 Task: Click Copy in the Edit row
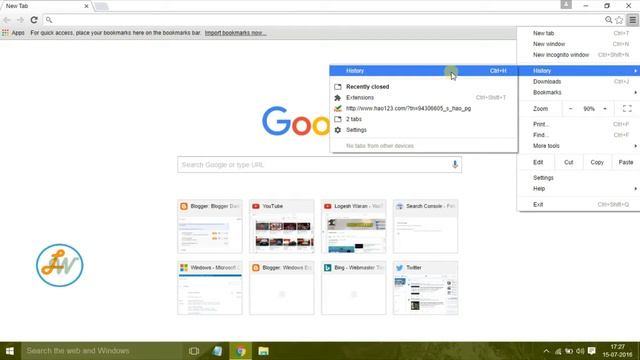pos(597,162)
